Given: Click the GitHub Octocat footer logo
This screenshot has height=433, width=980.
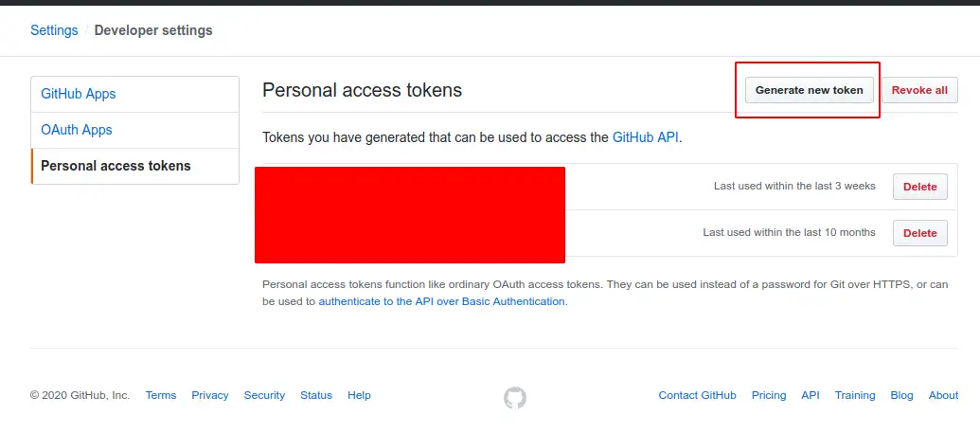Looking at the screenshot, I should (x=515, y=397).
